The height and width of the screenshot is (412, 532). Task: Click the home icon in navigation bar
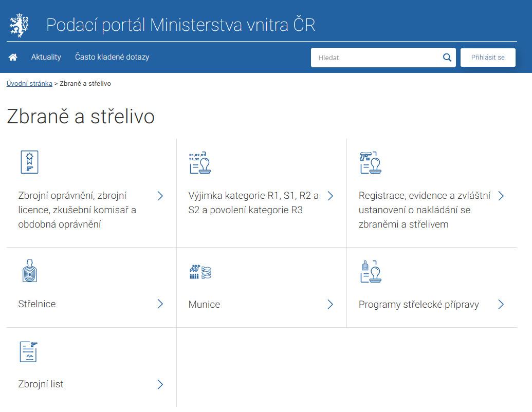[x=13, y=57]
